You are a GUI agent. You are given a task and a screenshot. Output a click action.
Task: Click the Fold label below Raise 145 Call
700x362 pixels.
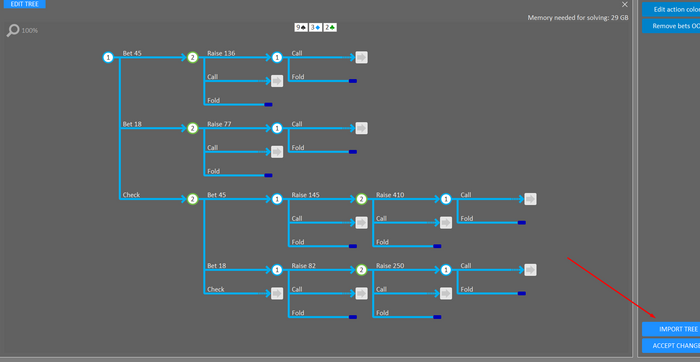(x=298, y=242)
